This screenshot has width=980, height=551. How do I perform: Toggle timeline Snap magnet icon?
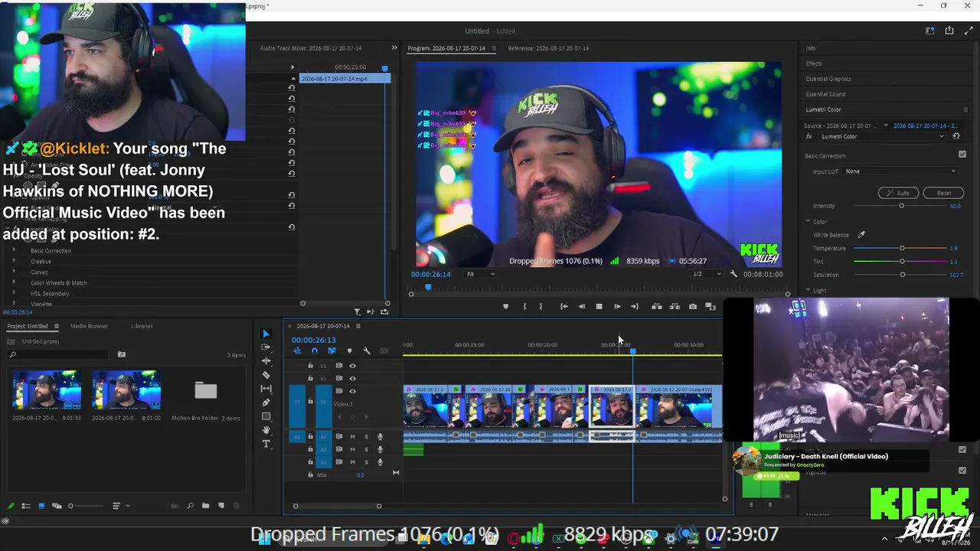[x=314, y=350]
